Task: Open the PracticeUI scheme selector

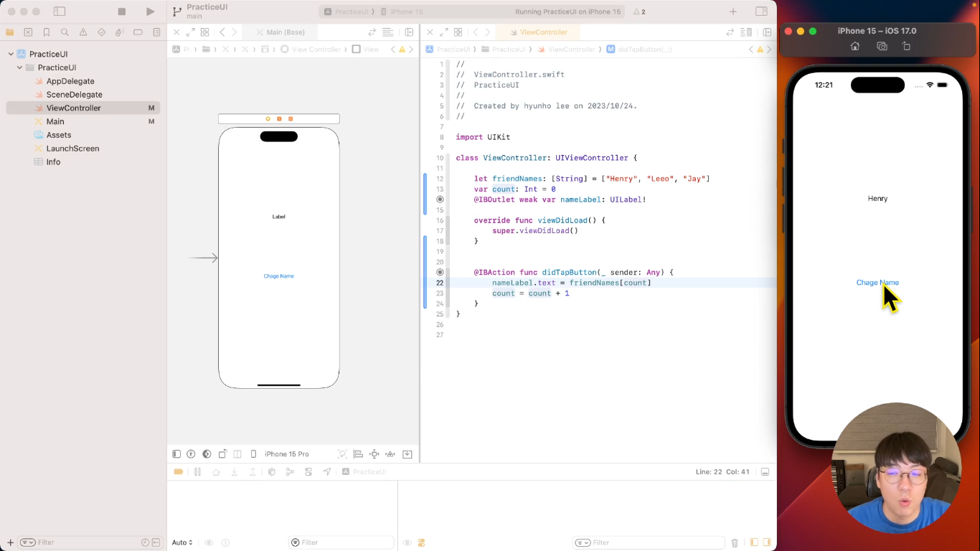Action: (349, 11)
